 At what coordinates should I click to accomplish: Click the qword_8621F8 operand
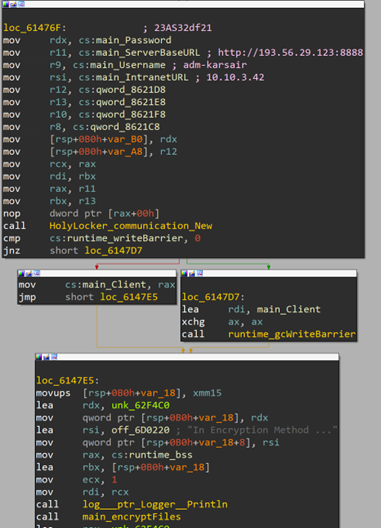click(x=131, y=114)
